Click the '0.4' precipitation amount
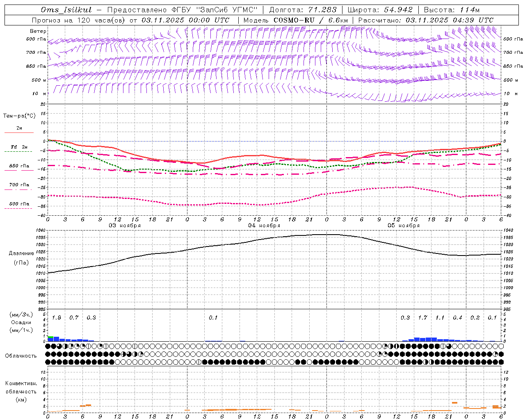 [457, 318]
